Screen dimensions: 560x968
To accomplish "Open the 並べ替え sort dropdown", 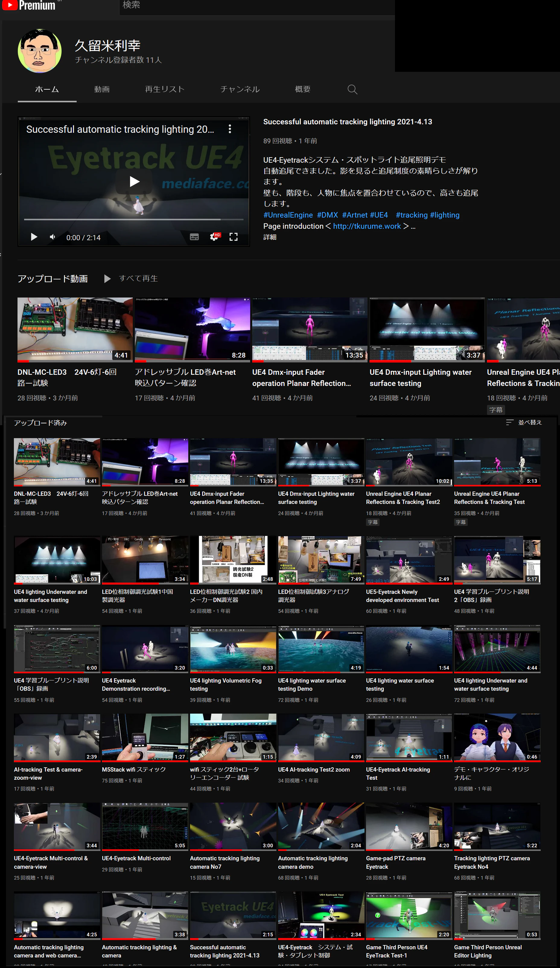I will [x=524, y=422].
